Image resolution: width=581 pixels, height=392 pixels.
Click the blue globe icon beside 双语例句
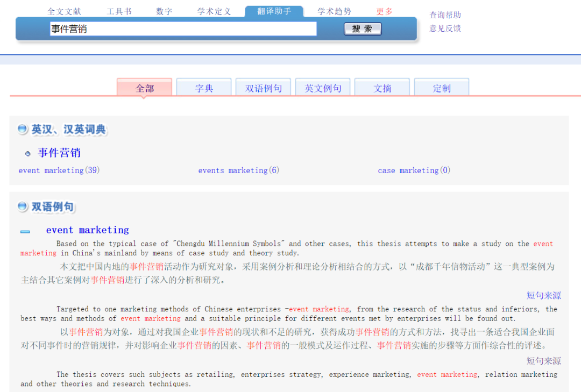(x=22, y=206)
